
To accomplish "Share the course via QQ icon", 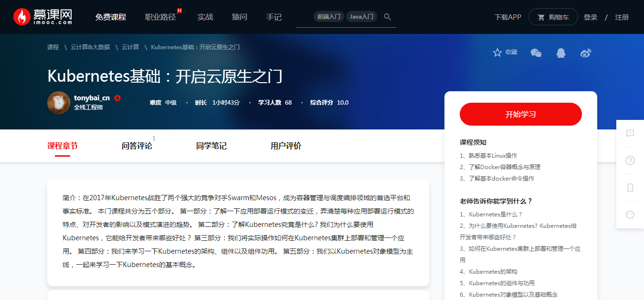I will point(561,53).
